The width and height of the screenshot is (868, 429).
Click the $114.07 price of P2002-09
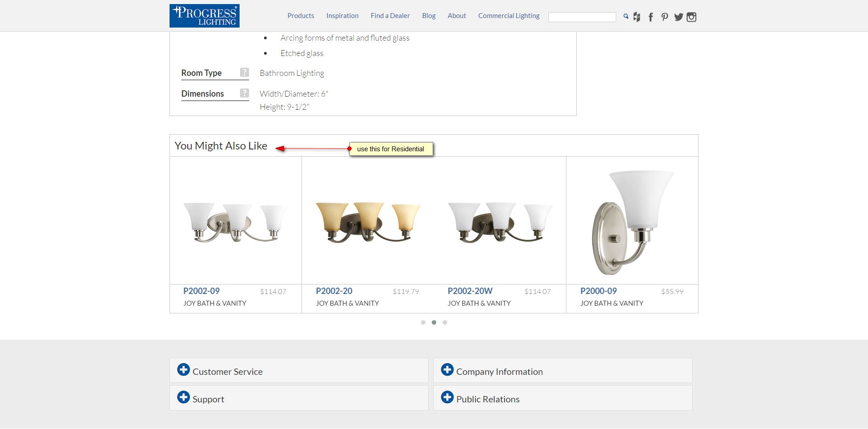(273, 292)
